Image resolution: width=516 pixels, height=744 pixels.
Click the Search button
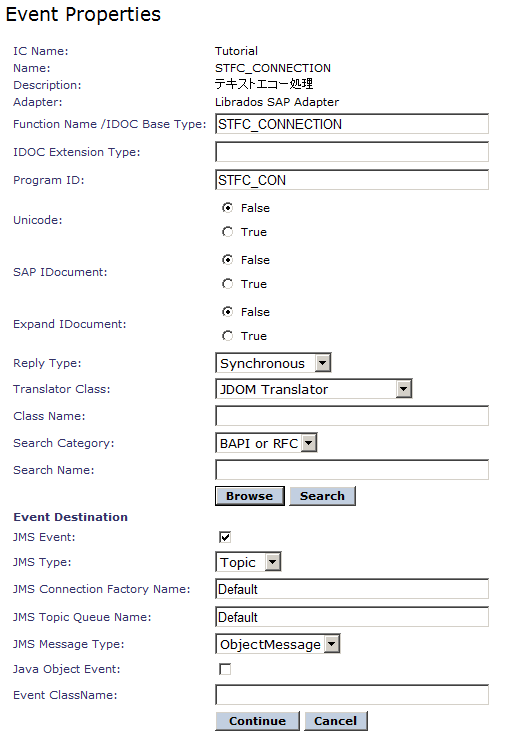(x=322, y=496)
